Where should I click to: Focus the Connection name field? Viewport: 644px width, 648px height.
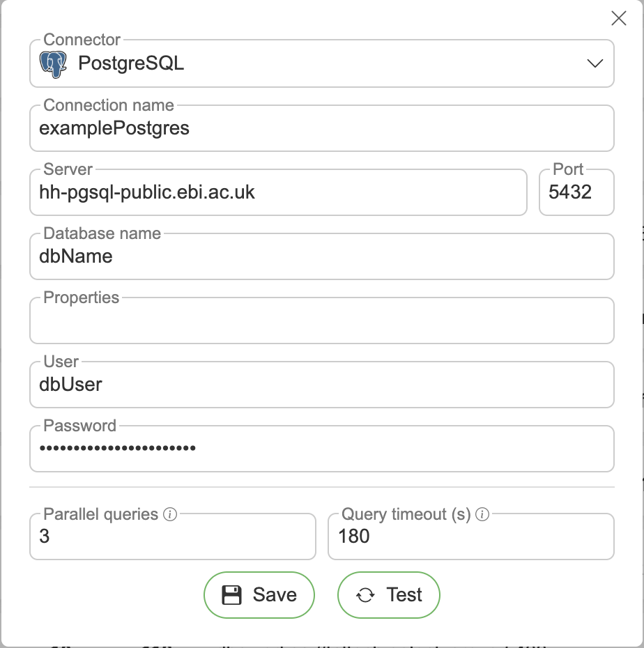click(x=321, y=129)
